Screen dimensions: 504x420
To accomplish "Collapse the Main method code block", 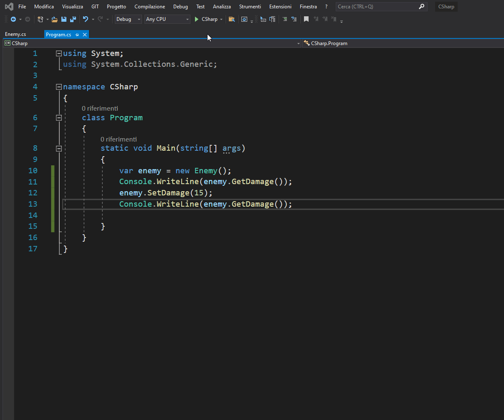I will coord(59,148).
